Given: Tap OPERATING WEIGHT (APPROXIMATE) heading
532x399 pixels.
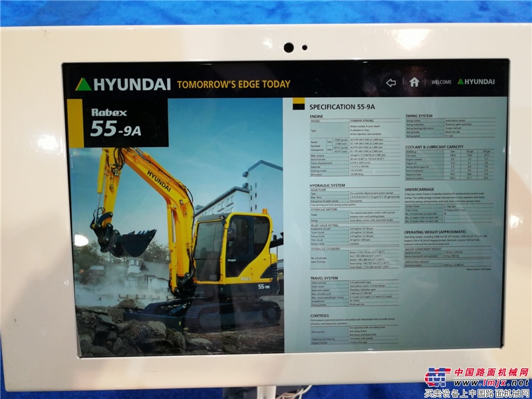Looking at the screenshot, I should (x=435, y=232).
